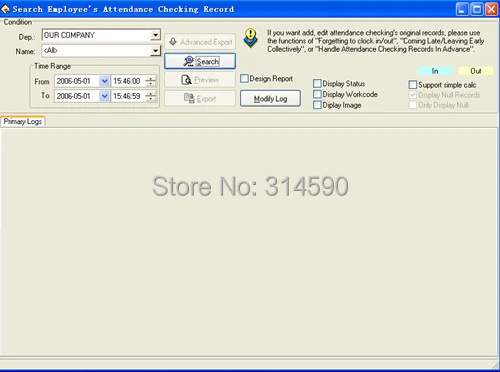Open the To date picker dropdown
The height and width of the screenshot is (372, 500).
click(104, 96)
